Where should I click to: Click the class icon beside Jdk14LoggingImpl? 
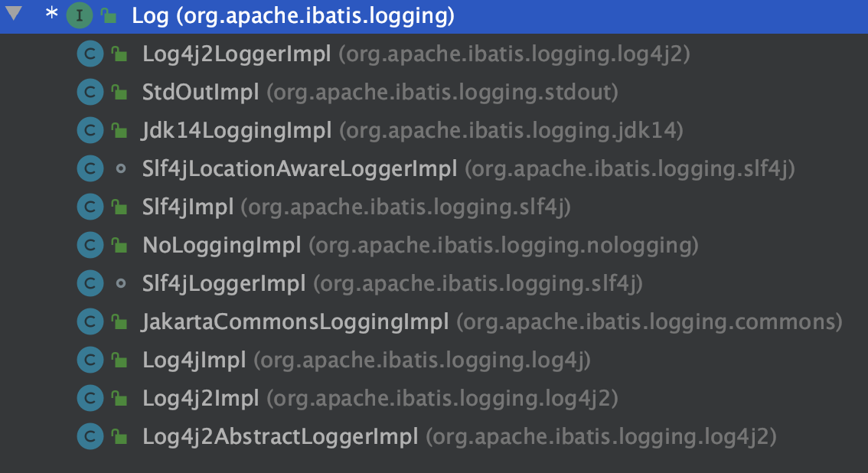[x=90, y=131]
